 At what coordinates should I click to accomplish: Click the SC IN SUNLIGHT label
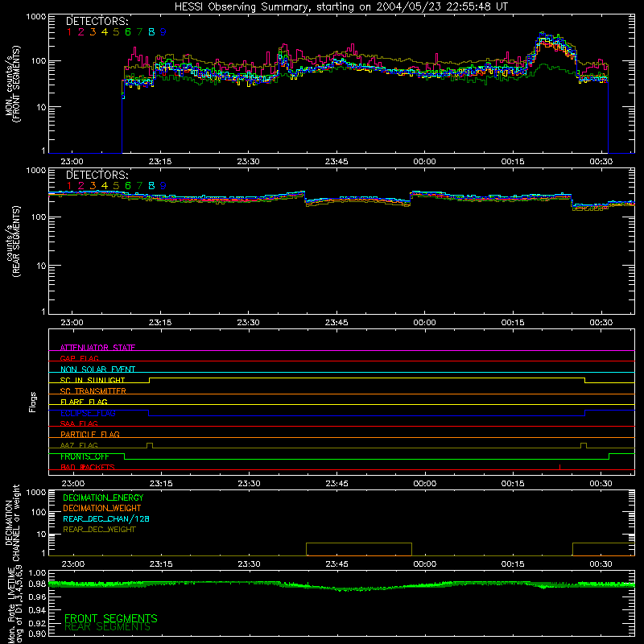click(x=93, y=380)
